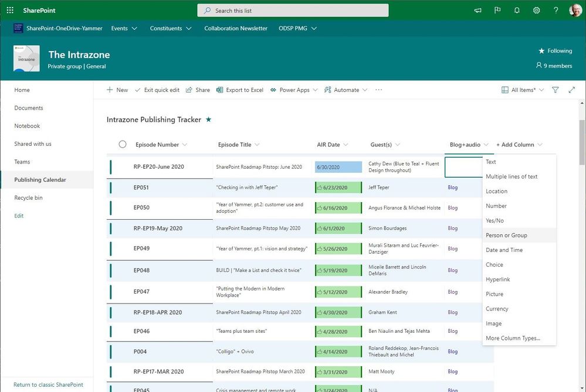Click the New item plus button

tap(117, 90)
